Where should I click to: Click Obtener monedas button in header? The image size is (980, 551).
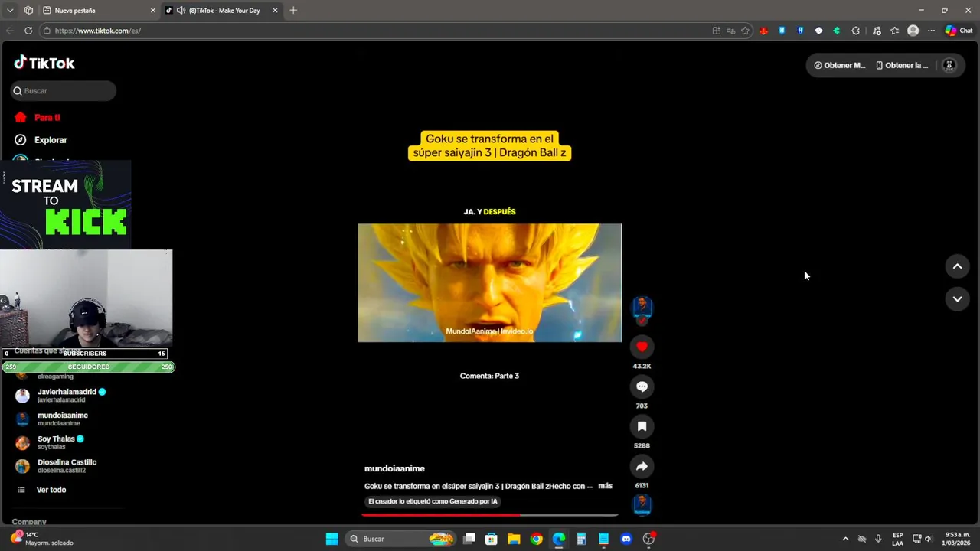840,65
